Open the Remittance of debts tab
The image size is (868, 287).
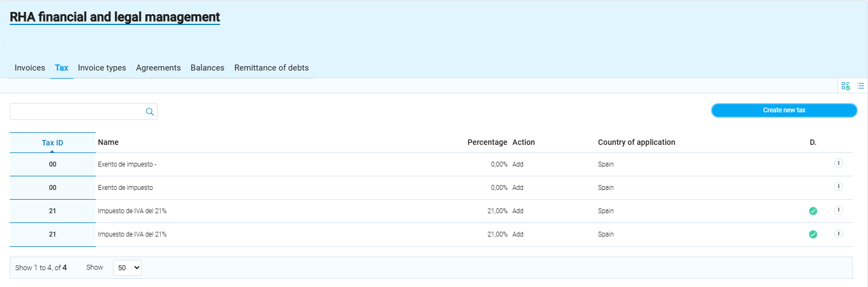coord(271,68)
